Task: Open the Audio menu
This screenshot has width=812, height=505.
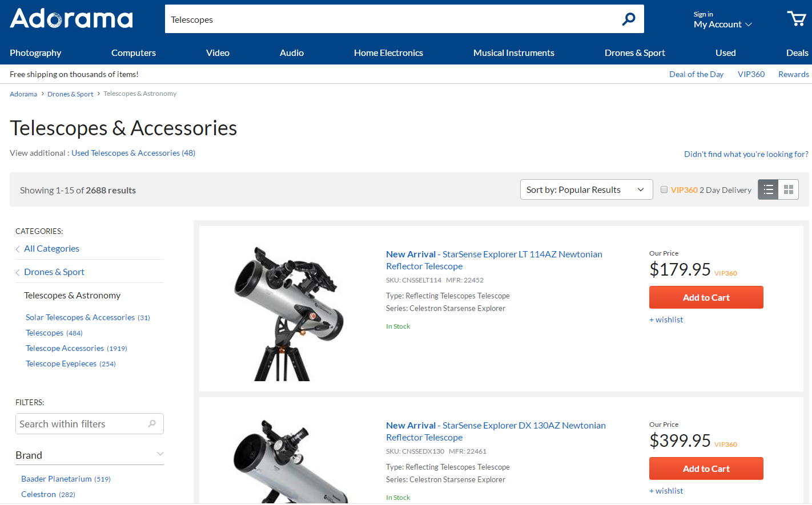Action: click(x=292, y=53)
